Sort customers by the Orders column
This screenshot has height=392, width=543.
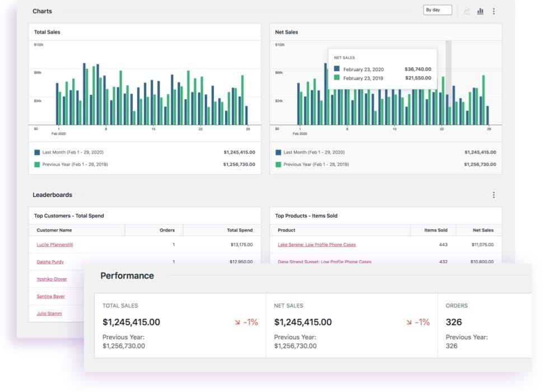(x=167, y=230)
